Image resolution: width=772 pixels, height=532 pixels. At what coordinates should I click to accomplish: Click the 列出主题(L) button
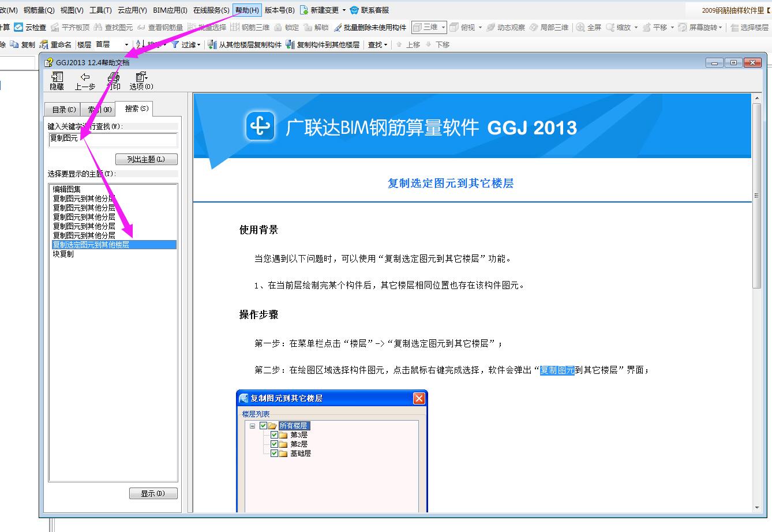[x=146, y=159]
